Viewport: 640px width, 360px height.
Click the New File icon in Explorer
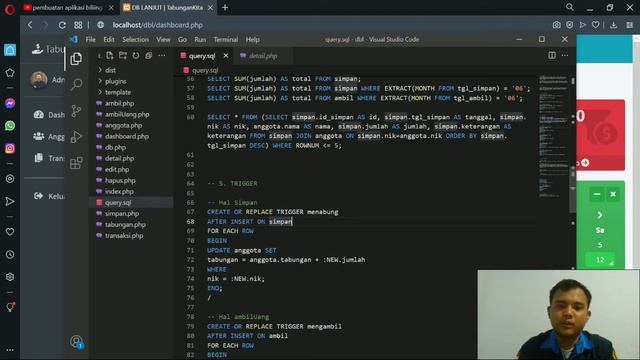click(110, 56)
